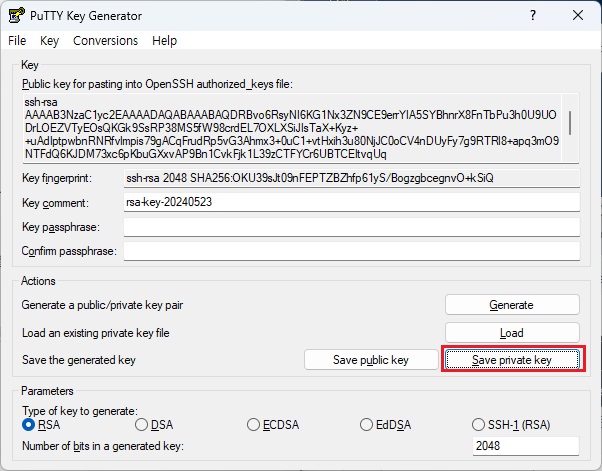The image size is (602, 471).
Task: Click the 'Type of key to generate:' label
Action: click(x=80, y=411)
